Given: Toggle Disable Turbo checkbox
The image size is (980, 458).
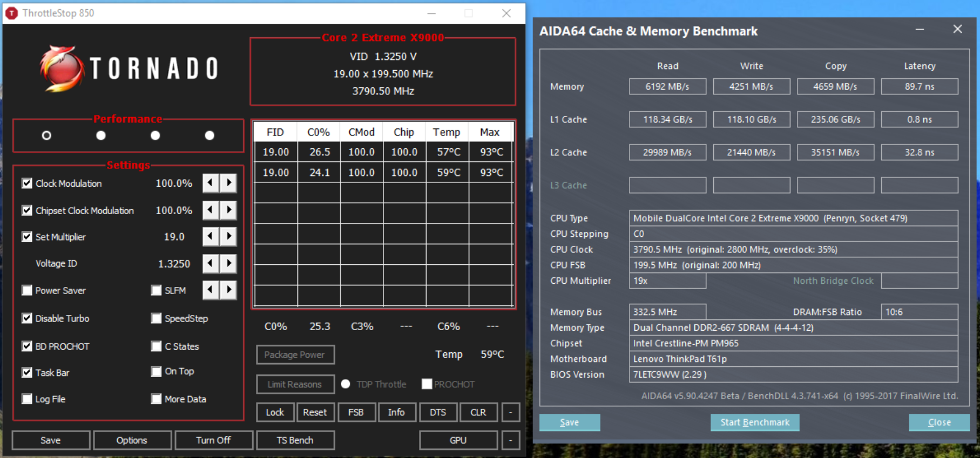Looking at the screenshot, I should pos(27,318).
